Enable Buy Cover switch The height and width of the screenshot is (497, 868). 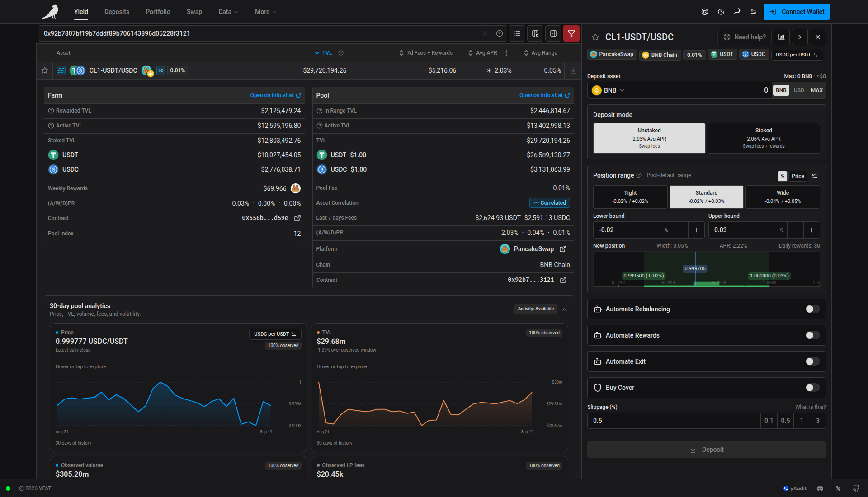[x=812, y=388]
